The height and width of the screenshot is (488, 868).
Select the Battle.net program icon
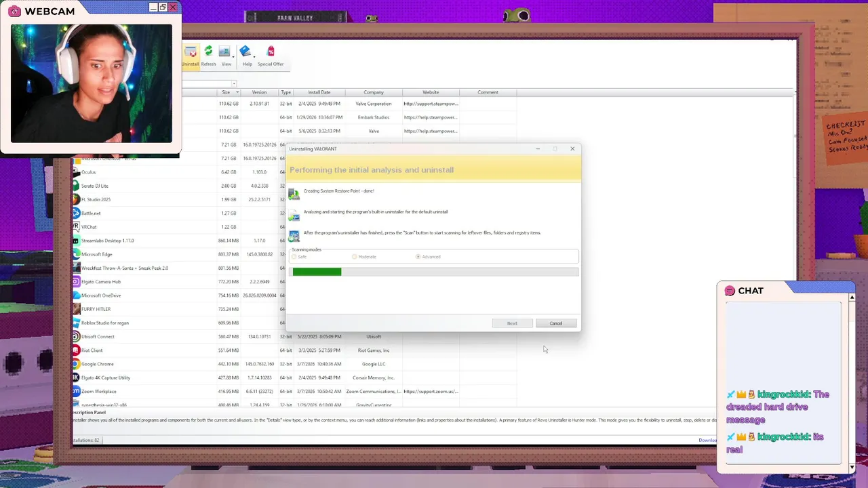coord(77,213)
